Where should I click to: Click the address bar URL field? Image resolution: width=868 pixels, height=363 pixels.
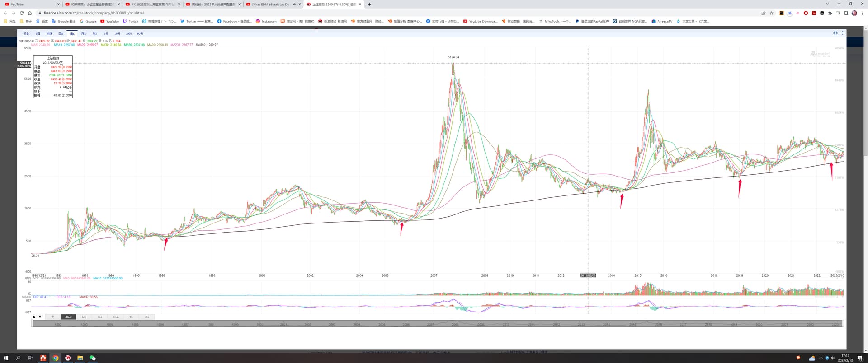click(x=398, y=13)
